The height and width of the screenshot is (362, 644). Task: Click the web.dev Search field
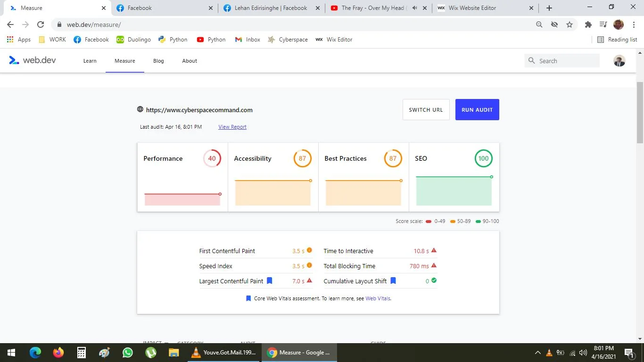[x=562, y=61]
